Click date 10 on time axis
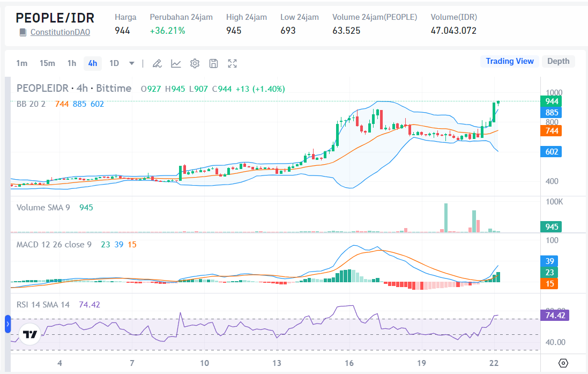Image resolution: width=588 pixels, height=374 pixels. tap(204, 363)
